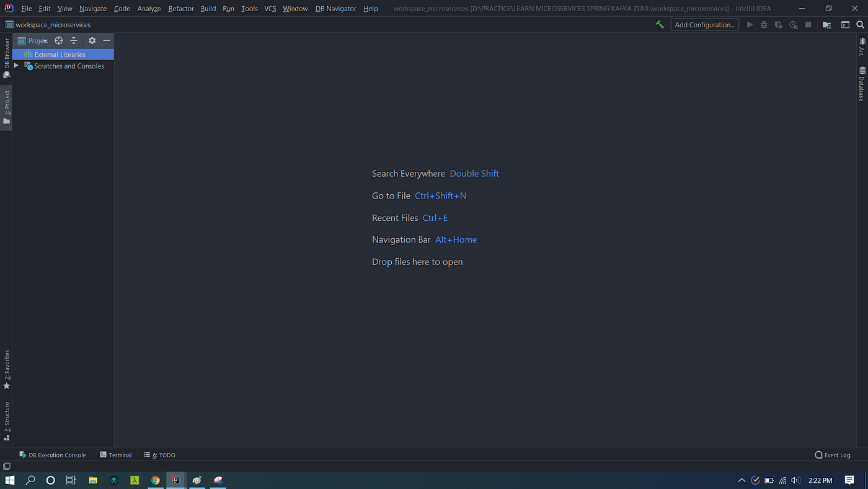Open the DB Browser side tool window

pyautogui.click(x=7, y=58)
